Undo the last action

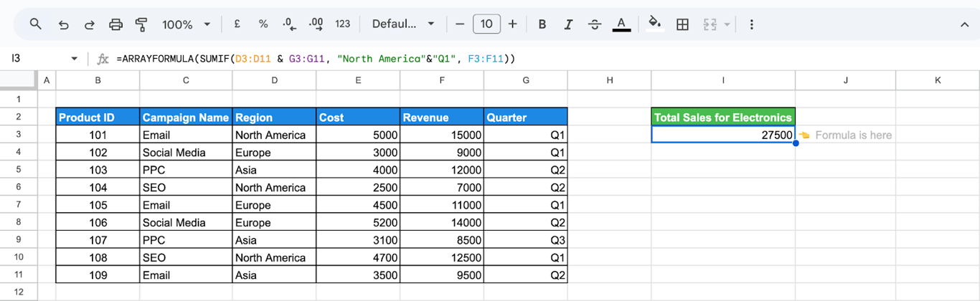64,24
